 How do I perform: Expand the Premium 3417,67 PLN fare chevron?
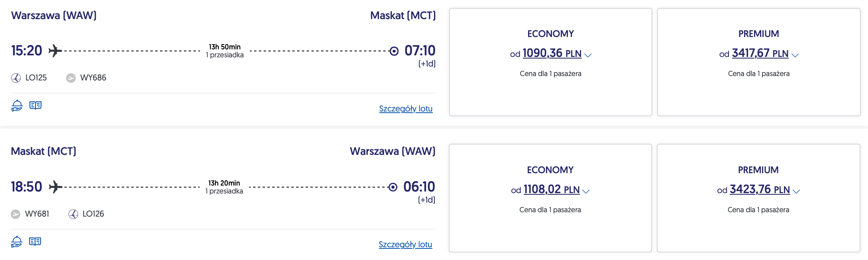coord(795,55)
